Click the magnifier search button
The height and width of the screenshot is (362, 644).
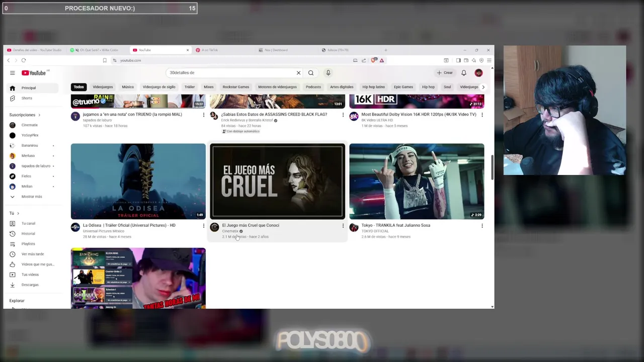click(x=311, y=73)
